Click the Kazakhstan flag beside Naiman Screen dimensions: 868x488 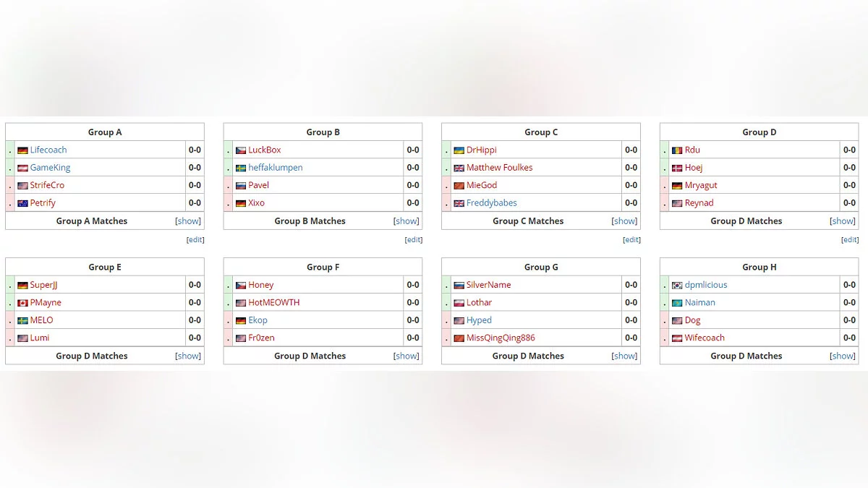(x=677, y=303)
